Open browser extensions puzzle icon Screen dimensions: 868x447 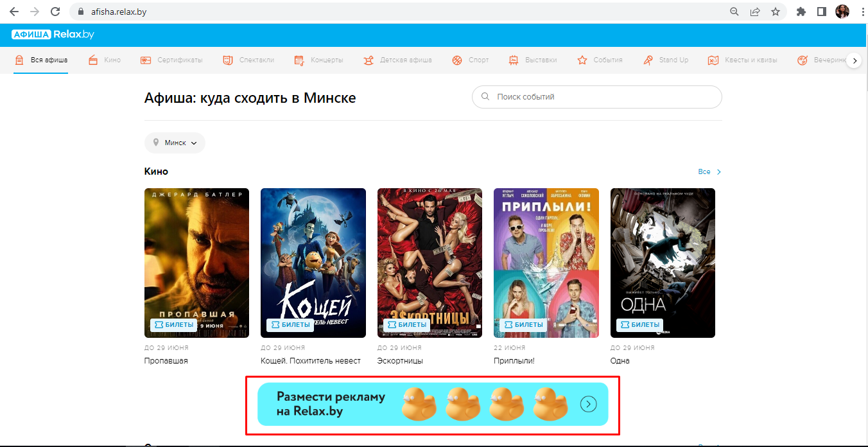pyautogui.click(x=801, y=12)
